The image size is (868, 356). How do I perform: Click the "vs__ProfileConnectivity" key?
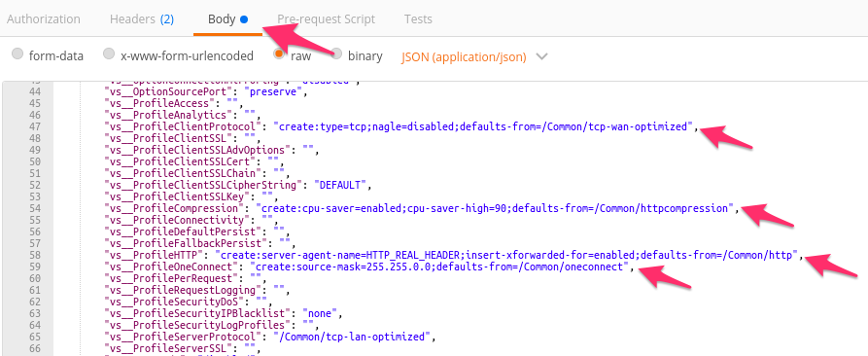pyautogui.click(x=176, y=220)
